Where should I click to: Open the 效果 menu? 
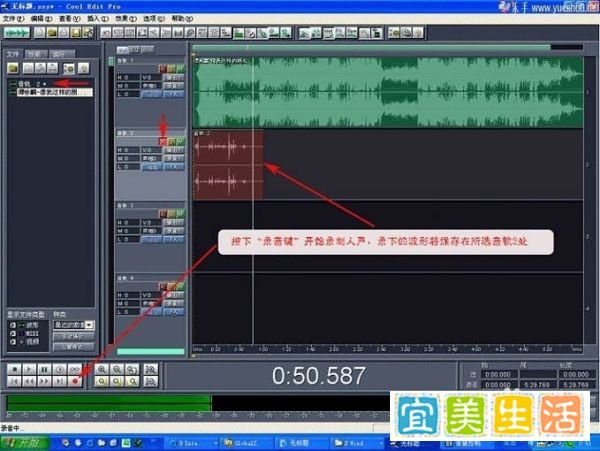pos(126,18)
